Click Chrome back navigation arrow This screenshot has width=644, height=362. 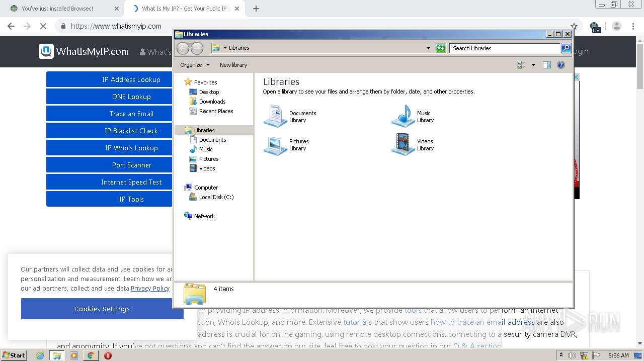pos(11,26)
